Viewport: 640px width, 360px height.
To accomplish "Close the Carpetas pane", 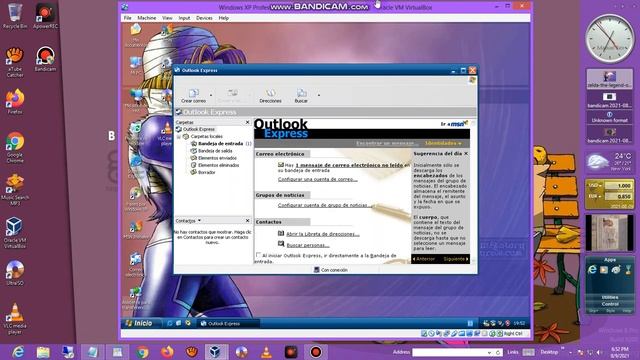I will click(247, 122).
